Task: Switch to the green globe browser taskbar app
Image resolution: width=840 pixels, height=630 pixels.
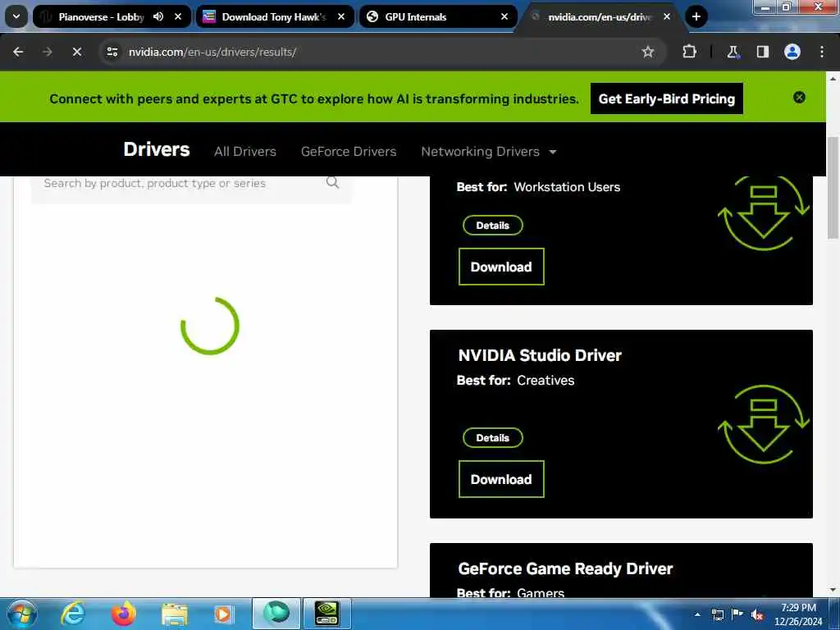Action: click(x=276, y=614)
